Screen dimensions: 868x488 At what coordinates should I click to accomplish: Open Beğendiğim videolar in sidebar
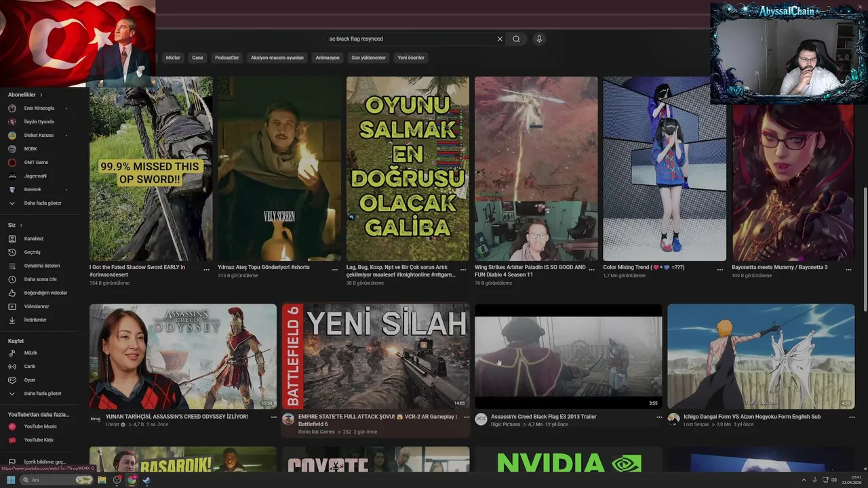pos(45,293)
